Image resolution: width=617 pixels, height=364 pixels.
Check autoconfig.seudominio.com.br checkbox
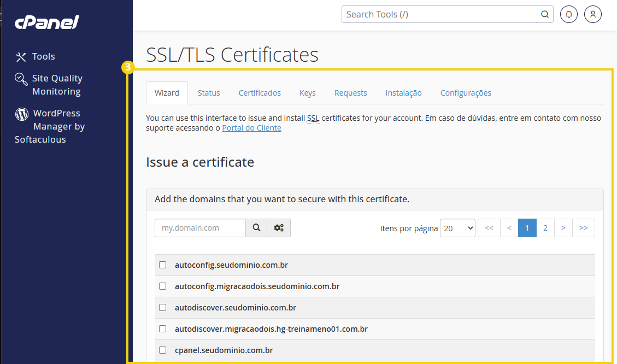click(162, 265)
